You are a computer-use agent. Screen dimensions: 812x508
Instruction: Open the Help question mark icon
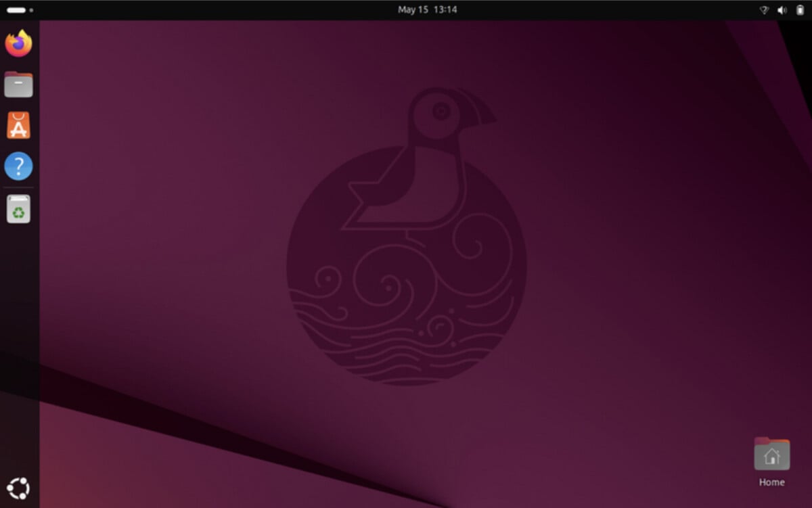(18, 166)
